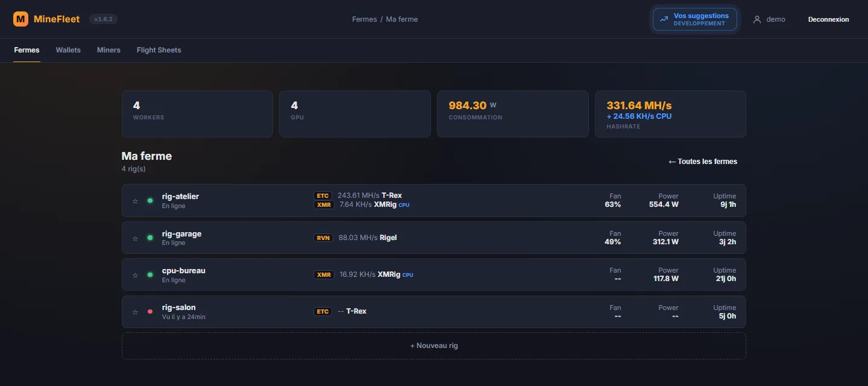Click the Deconnexion button
868x386 pixels.
pos(828,19)
